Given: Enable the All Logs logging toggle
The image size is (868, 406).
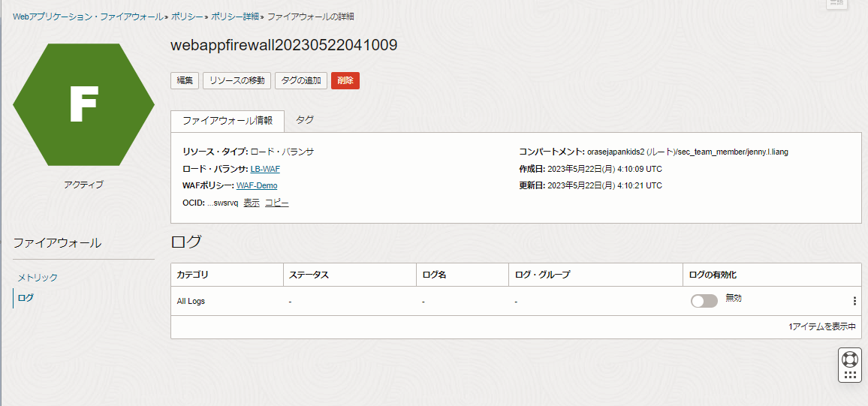Looking at the screenshot, I should (704, 301).
